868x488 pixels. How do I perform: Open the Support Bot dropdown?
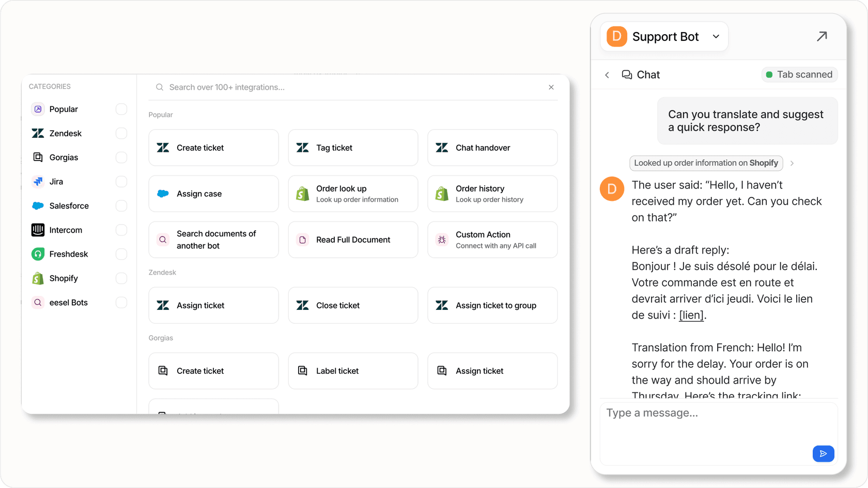(x=716, y=36)
